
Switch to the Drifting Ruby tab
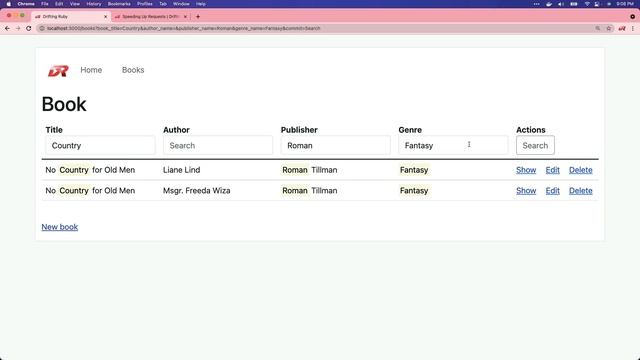(70, 17)
